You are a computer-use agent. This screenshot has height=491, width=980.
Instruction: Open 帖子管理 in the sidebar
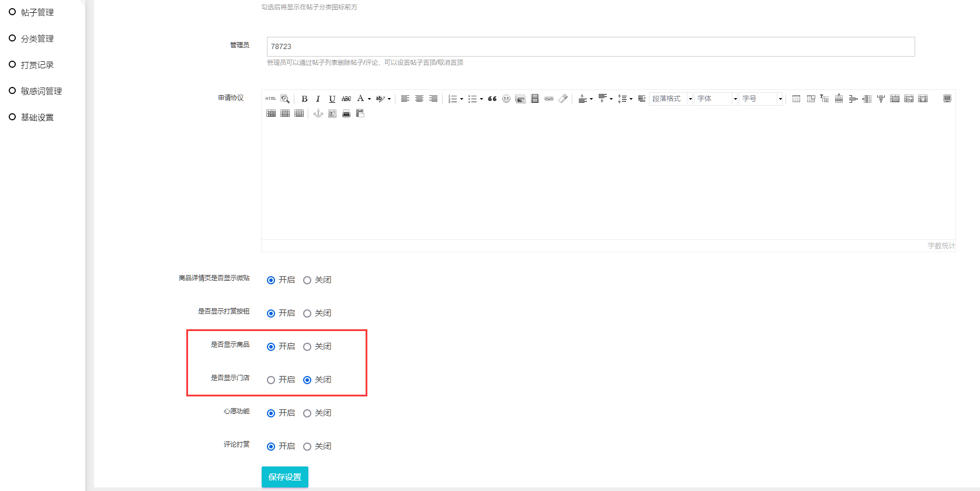click(37, 12)
